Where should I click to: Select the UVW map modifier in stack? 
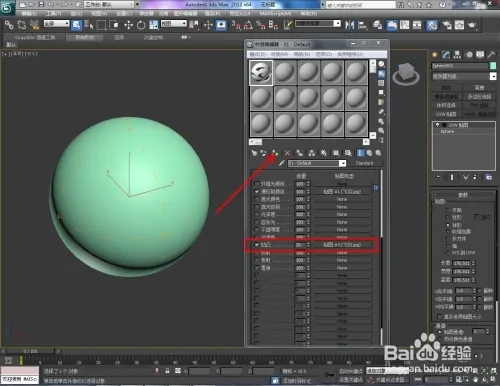click(x=459, y=125)
